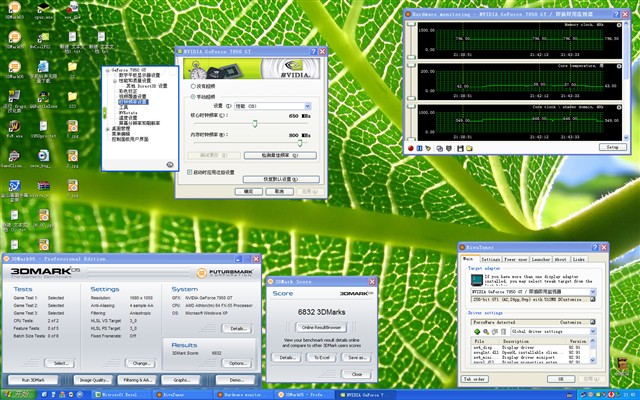Save monitoring log with floppy disk icon

click(460, 148)
